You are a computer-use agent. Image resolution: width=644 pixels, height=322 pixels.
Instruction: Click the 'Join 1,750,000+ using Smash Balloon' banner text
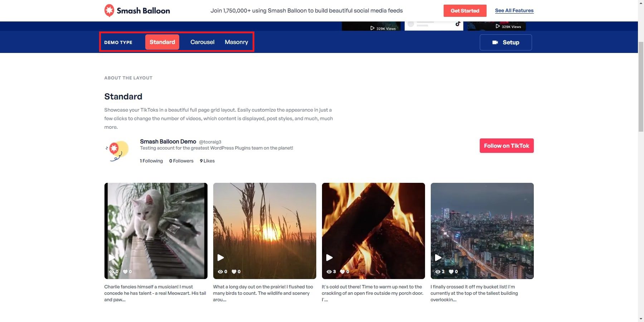click(307, 11)
